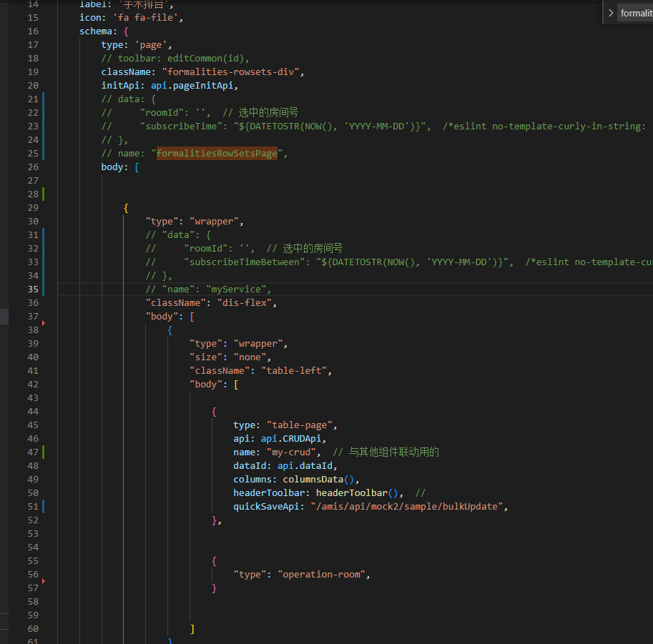Click the 'headerToolbar()' function call value
The width and height of the screenshot is (653, 644).
click(x=357, y=493)
